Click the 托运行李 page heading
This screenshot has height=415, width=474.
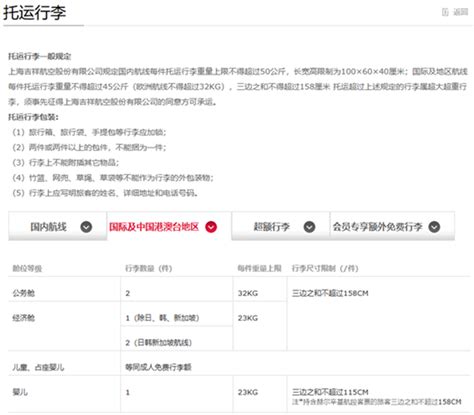[x=35, y=13]
